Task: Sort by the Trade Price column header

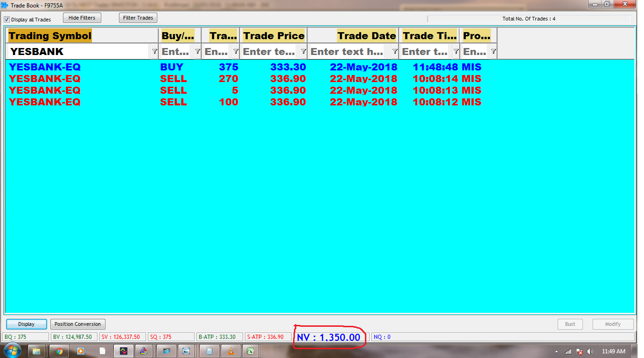Action: click(x=273, y=35)
